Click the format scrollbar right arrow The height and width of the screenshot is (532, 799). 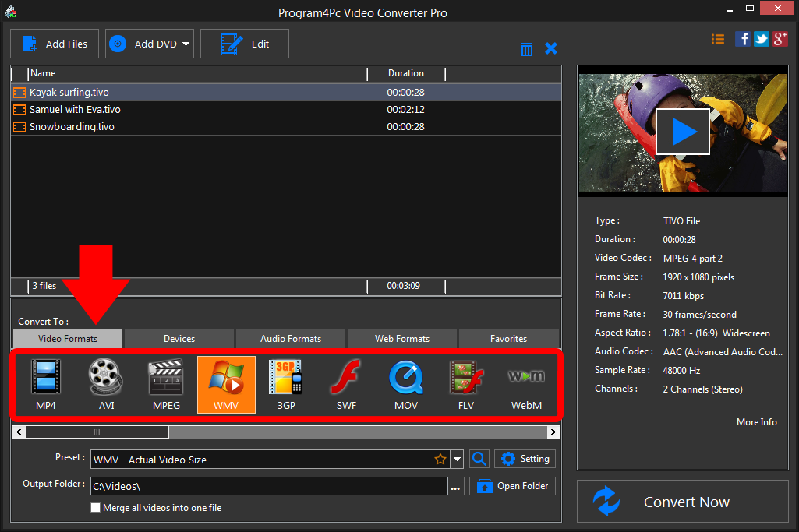pos(553,432)
